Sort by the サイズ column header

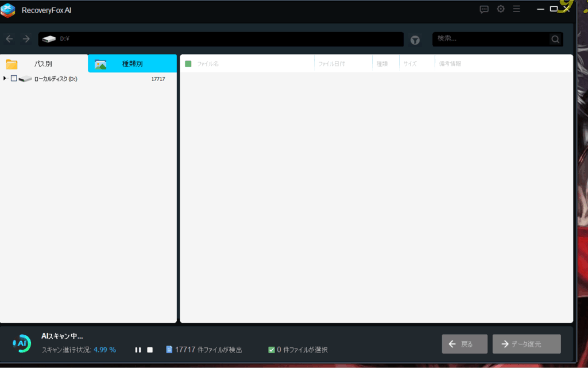[410, 64]
